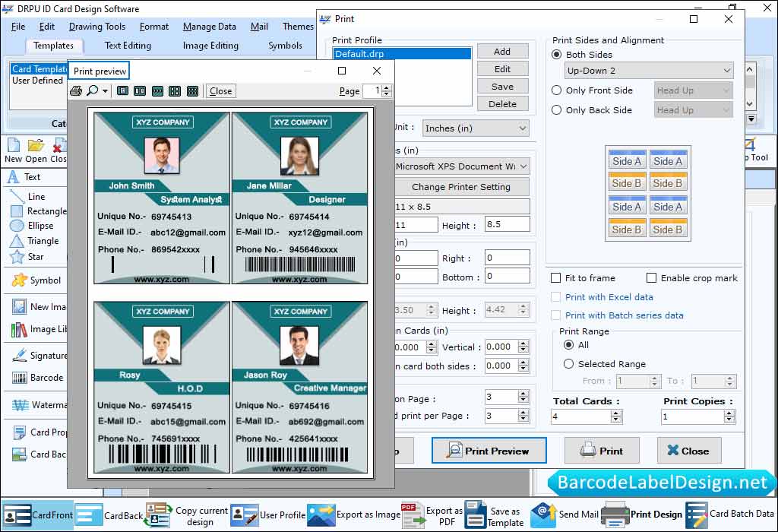Click the Delete profile button
The height and width of the screenshot is (532, 778).
tap(503, 104)
